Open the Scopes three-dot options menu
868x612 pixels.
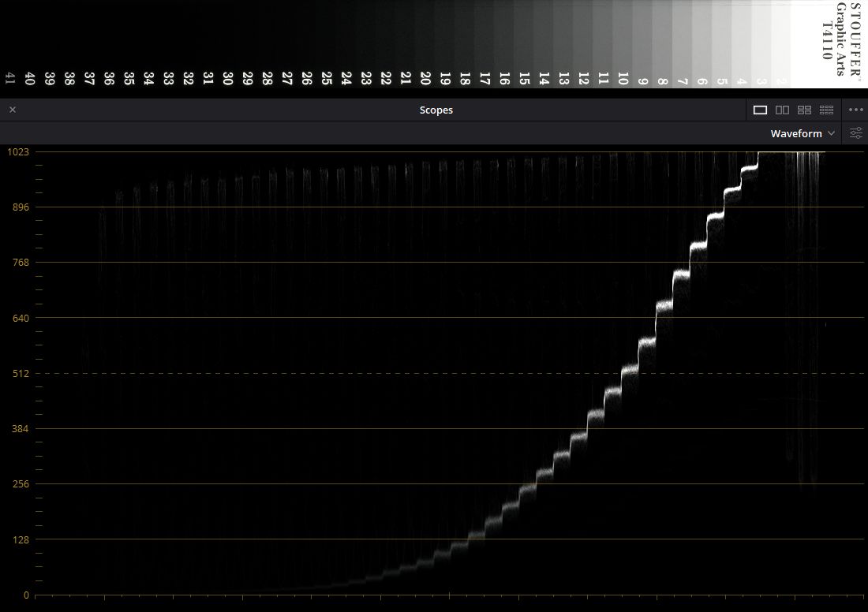[x=856, y=110]
